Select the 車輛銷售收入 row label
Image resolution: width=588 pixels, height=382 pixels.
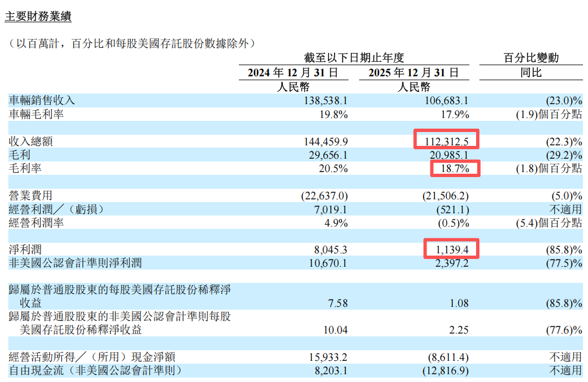pos(42,100)
